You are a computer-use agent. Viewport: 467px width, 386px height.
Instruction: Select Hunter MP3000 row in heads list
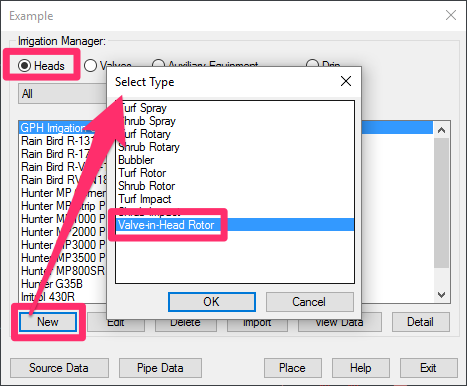click(x=63, y=245)
